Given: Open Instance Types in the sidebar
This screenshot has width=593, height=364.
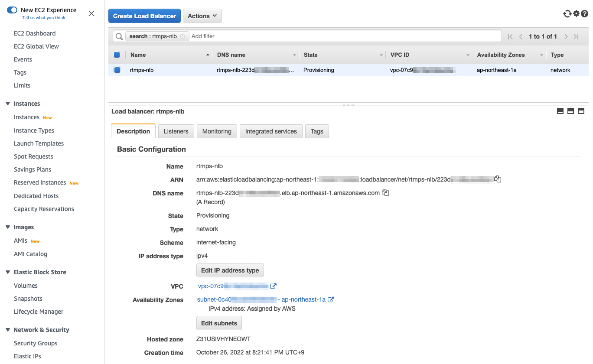Looking at the screenshot, I should pos(34,130).
